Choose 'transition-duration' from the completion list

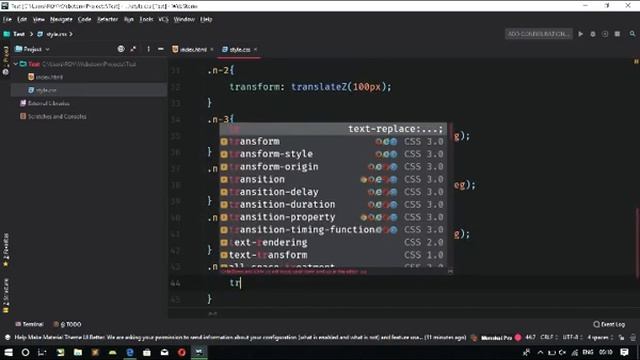(x=333, y=204)
